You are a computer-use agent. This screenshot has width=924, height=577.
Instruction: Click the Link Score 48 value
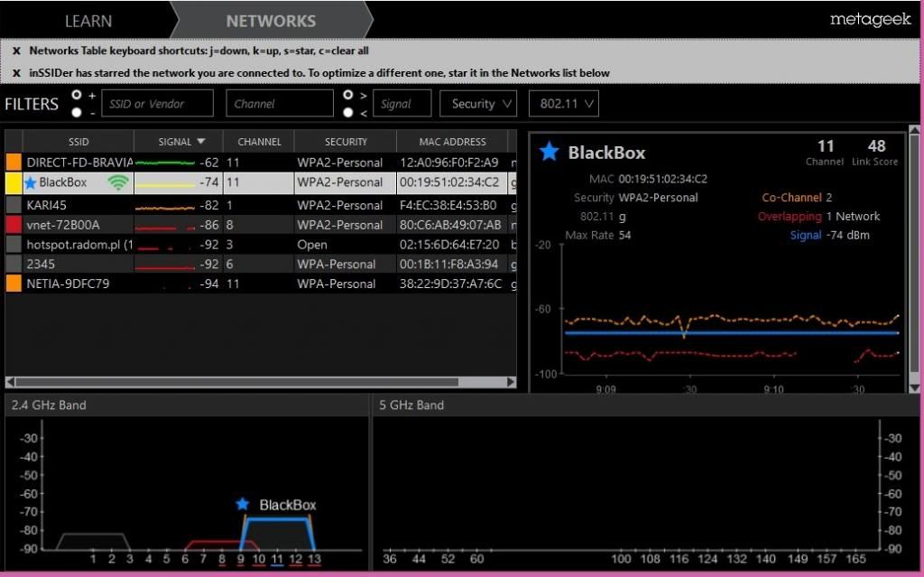point(876,145)
